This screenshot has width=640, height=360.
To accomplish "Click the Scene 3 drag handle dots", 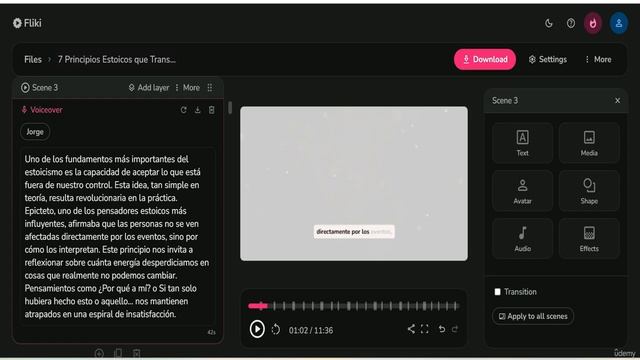I will click(x=210, y=88).
